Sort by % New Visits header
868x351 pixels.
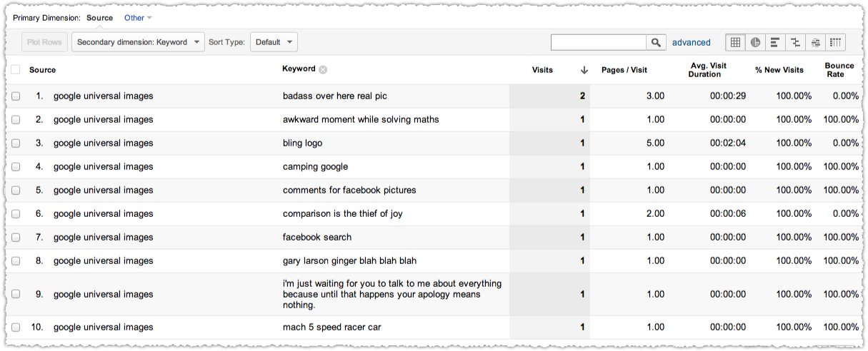[x=779, y=70]
